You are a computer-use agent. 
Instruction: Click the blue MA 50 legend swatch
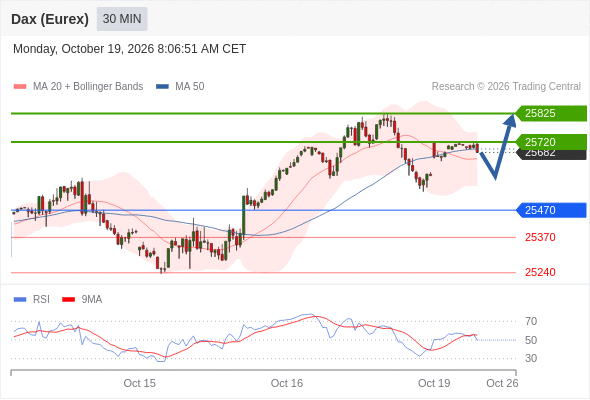[162, 87]
